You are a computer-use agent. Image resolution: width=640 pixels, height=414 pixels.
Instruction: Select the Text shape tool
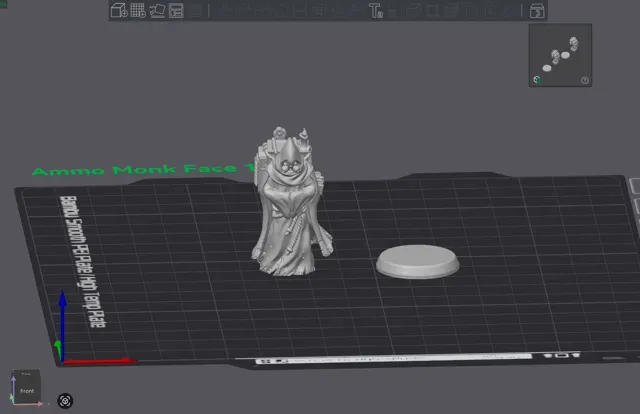click(x=376, y=11)
